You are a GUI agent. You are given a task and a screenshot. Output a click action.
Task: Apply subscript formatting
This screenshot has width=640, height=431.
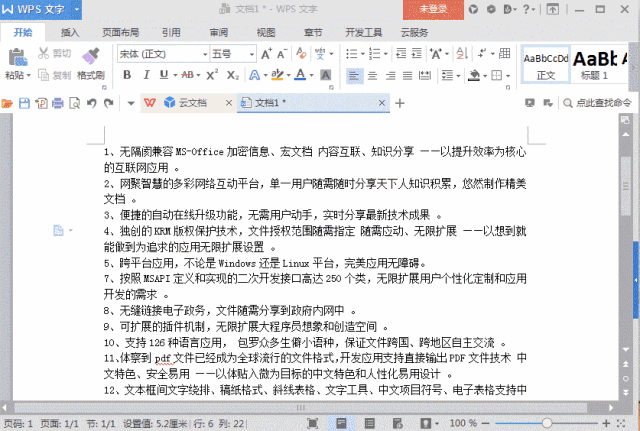coord(233,75)
